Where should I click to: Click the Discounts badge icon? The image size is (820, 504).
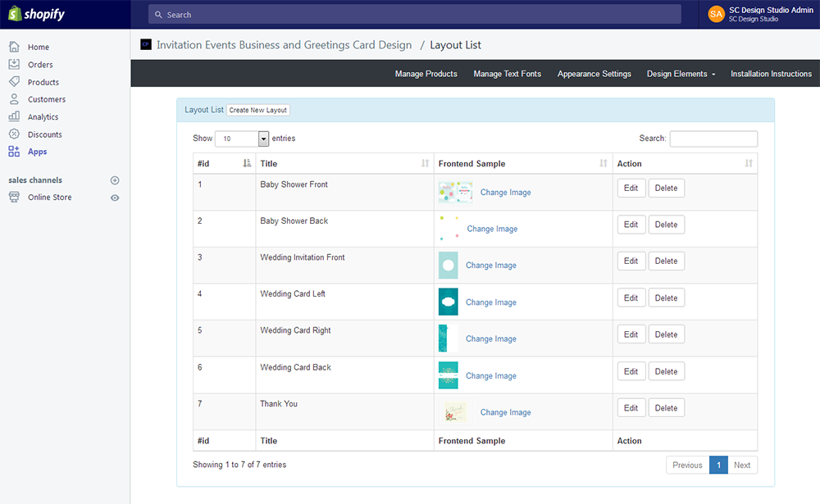[x=14, y=134]
